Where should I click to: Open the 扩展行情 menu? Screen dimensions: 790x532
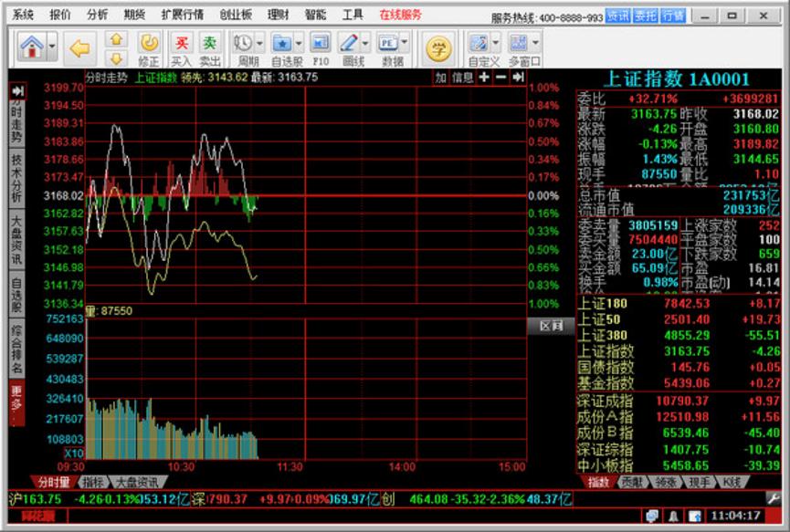tap(182, 15)
